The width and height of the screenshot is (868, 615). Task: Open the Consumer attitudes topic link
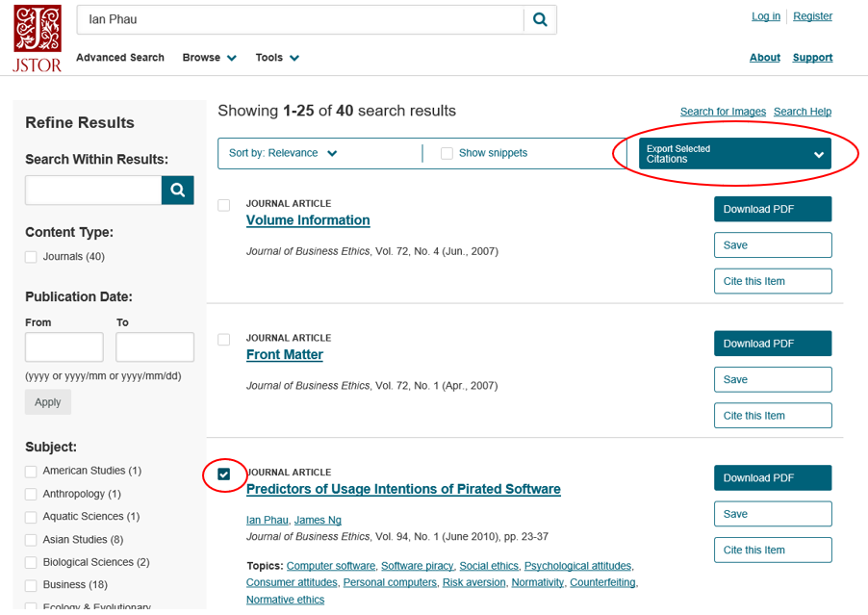(292, 583)
